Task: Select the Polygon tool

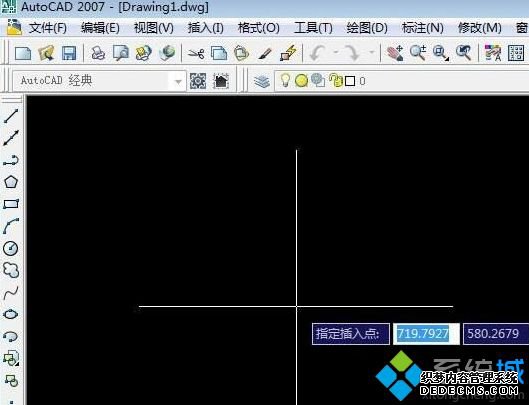Action: (11, 182)
